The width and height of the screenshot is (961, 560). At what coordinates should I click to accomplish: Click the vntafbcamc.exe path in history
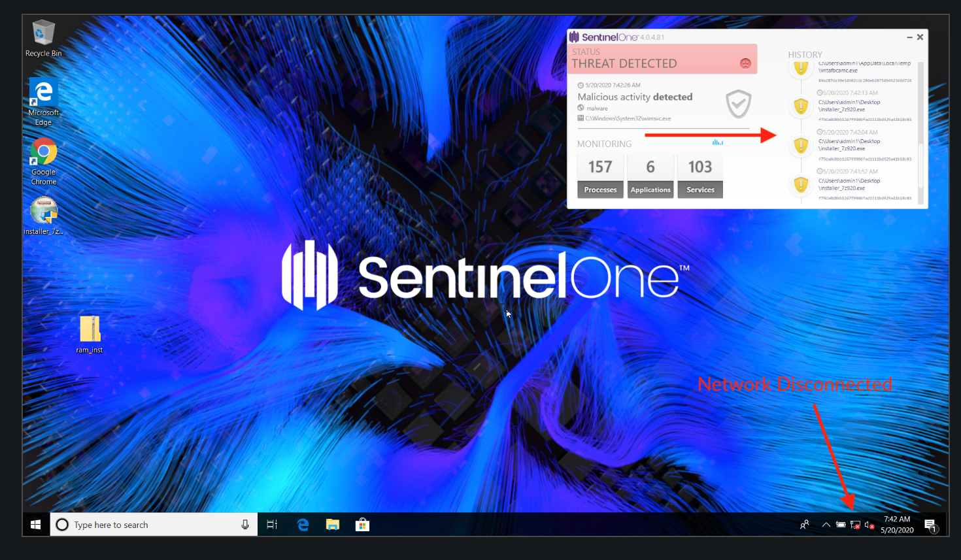(x=864, y=67)
